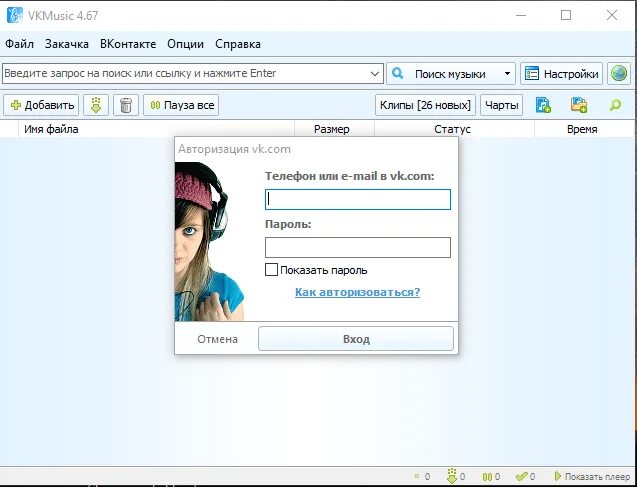Click Показать плеер in status bar
This screenshot has width=637, height=487.
tap(593, 476)
